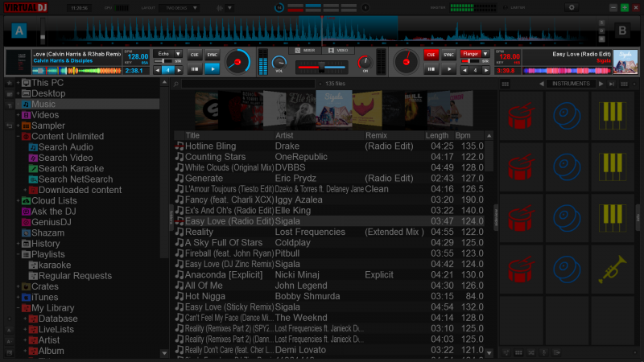
Task: Trigger the first blue cymbal sampler pad
Action: coord(567,116)
